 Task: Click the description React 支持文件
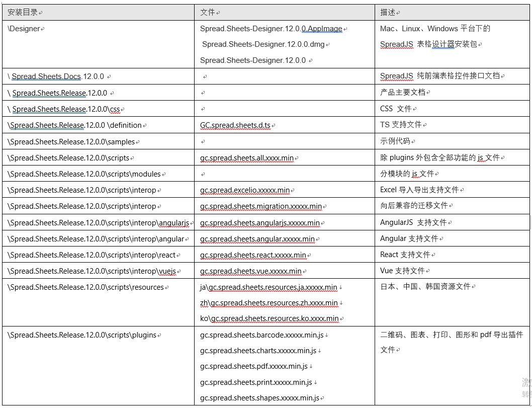point(405,255)
